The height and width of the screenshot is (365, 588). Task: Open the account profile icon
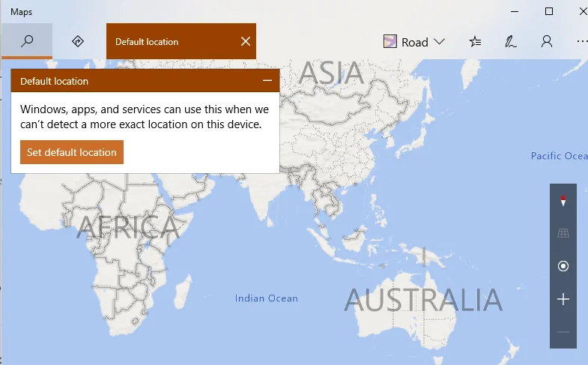tap(547, 42)
